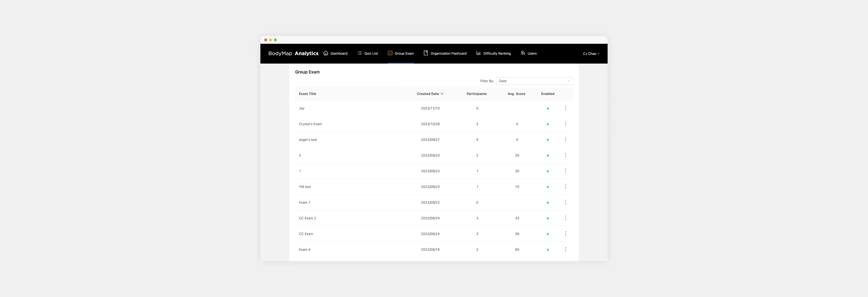
Task: Change sort order using Created Date chevron
Action: click(442, 94)
